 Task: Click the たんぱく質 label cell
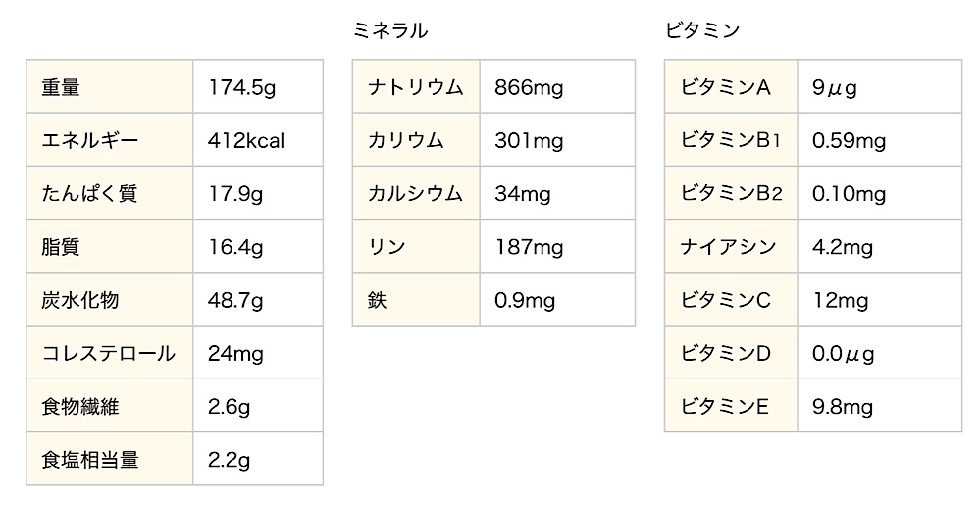(109, 193)
